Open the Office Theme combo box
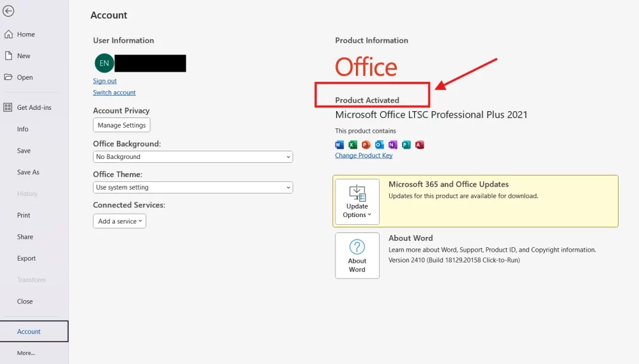Image resolution: width=639 pixels, height=364 pixels. [x=192, y=187]
